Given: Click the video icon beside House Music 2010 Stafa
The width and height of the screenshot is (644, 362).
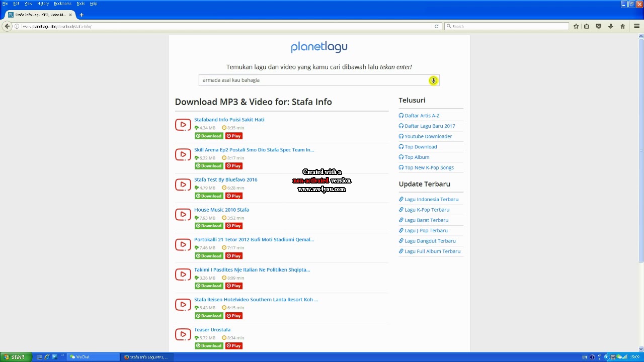Looking at the screenshot, I should 183,215.
